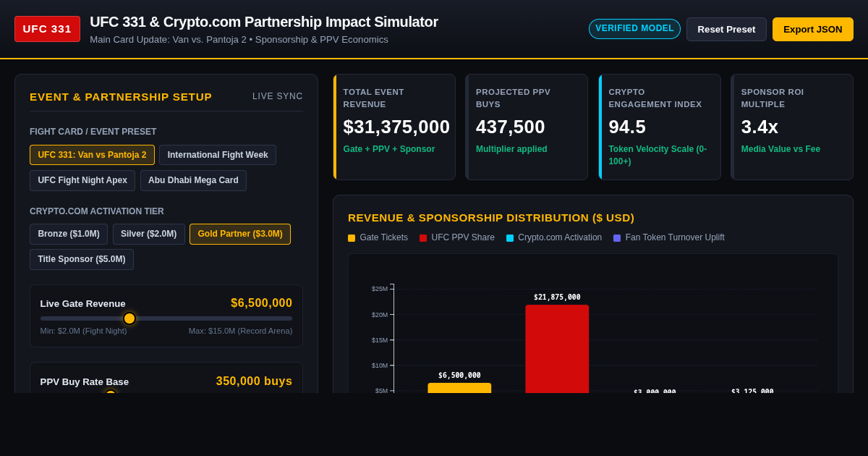
Task: Click the $25M axis label
Action: 380,289
